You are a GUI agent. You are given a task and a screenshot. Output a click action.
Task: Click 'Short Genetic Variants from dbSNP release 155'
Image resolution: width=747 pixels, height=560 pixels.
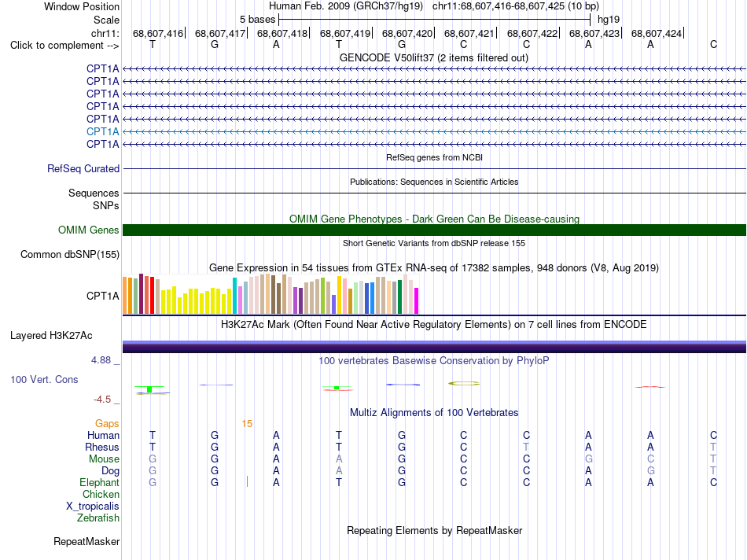(434, 243)
